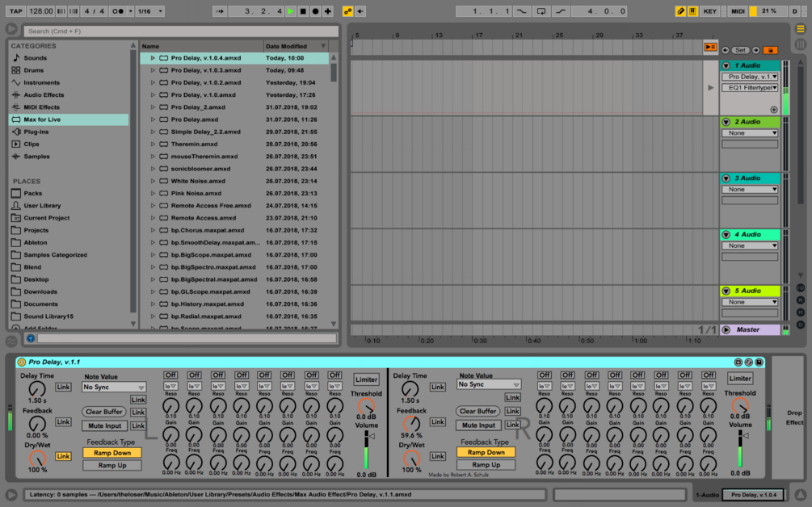
Task: Open the KEY map mode
Action: [x=710, y=10]
